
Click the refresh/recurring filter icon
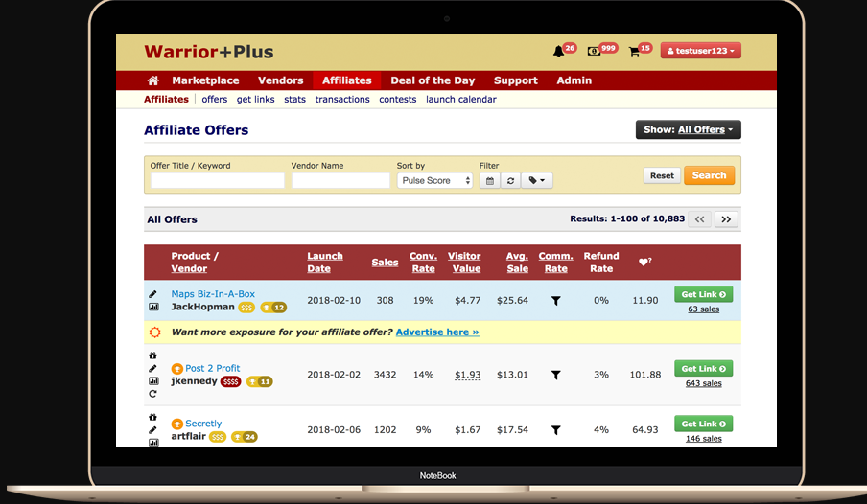510,181
